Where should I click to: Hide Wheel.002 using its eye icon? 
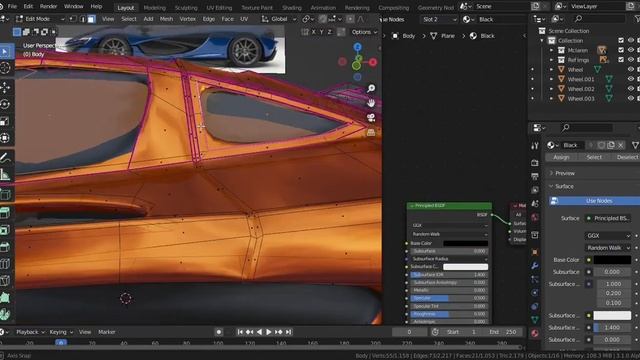pyautogui.click(x=631, y=89)
